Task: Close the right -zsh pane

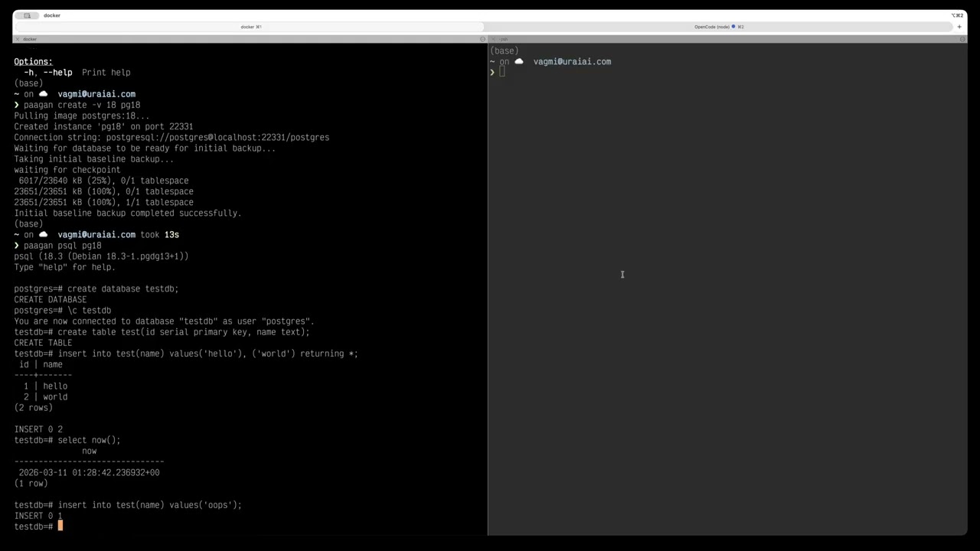Action: click(x=494, y=39)
